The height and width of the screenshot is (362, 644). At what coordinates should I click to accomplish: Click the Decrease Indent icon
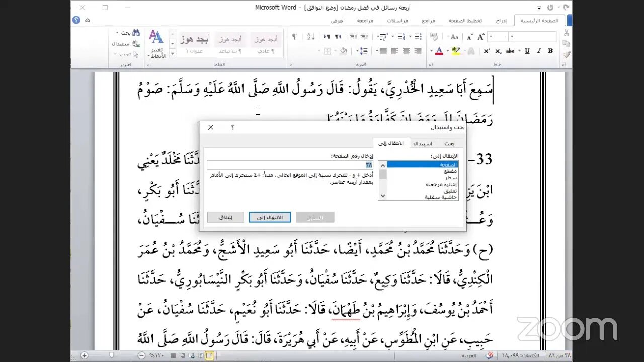[x=364, y=37]
